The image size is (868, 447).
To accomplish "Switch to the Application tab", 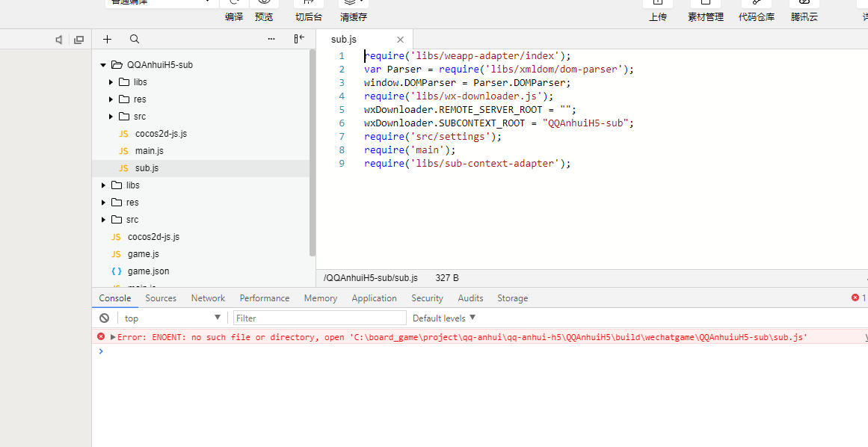I will tap(375, 298).
